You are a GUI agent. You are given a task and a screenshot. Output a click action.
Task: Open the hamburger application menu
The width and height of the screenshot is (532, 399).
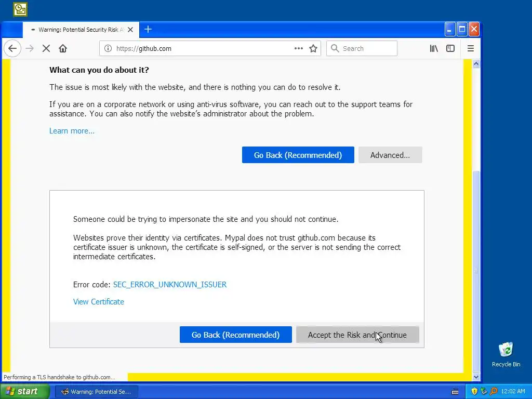(471, 48)
